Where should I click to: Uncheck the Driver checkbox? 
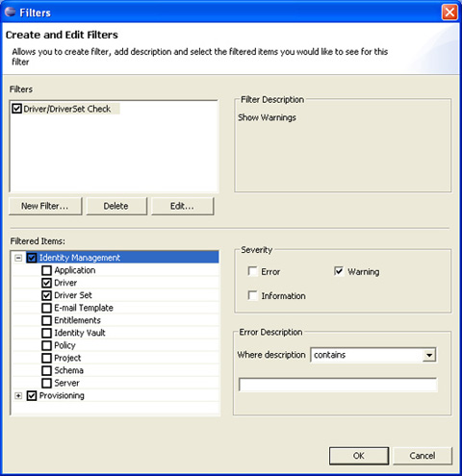(x=46, y=283)
